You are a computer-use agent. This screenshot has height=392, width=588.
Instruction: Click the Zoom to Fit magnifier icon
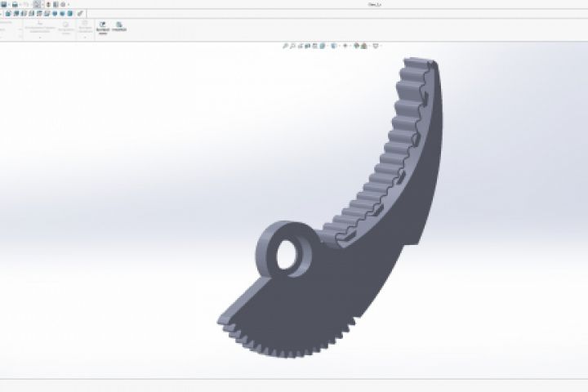click(285, 46)
